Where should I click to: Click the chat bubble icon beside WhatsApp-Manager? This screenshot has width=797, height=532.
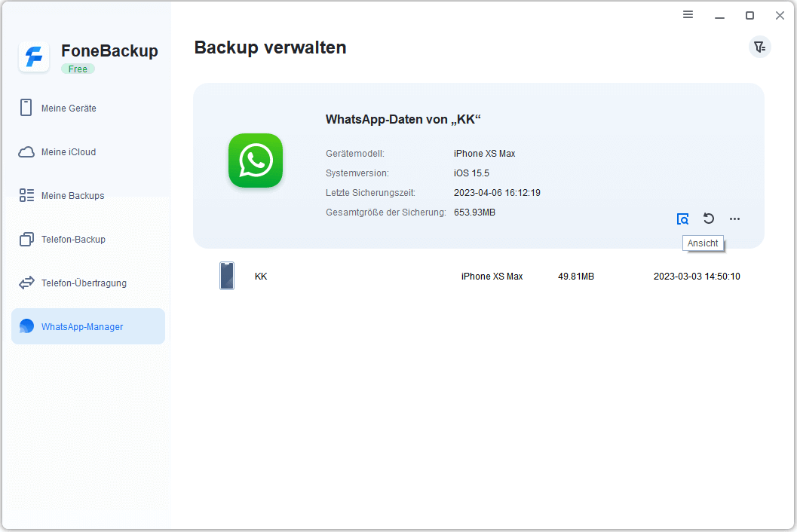(x=26, y=326)
